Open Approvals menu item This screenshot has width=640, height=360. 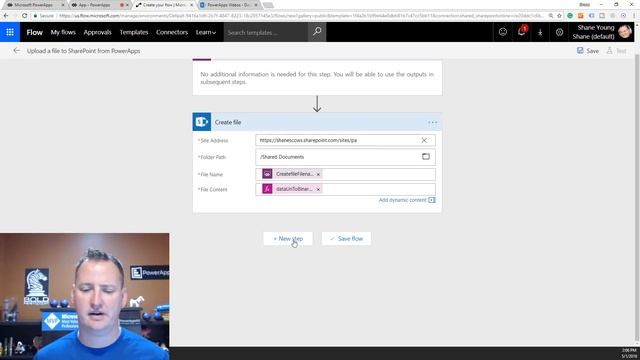coord(97,32)
